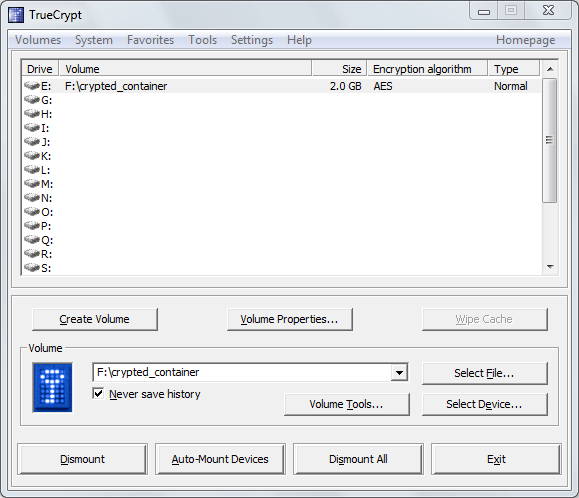Click the volume path input field
Image resolution: width=579 pixels, height=498 pixels.
tap(242, 372)
